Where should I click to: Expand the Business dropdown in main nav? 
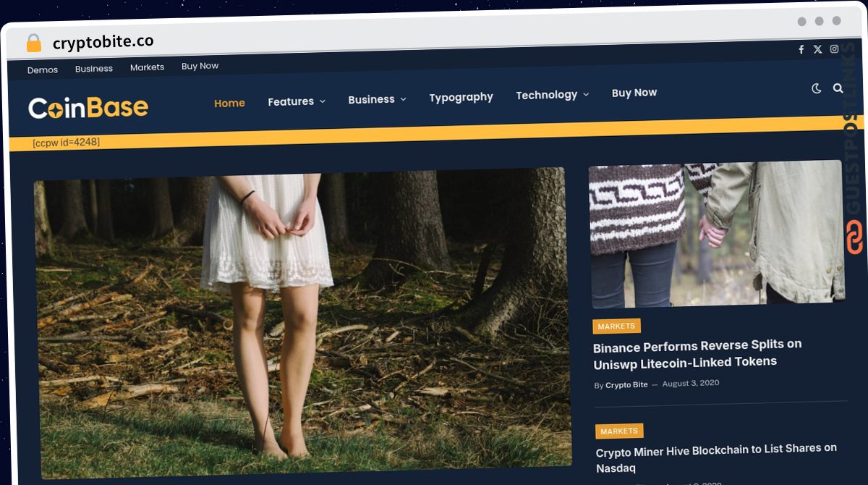377,99
